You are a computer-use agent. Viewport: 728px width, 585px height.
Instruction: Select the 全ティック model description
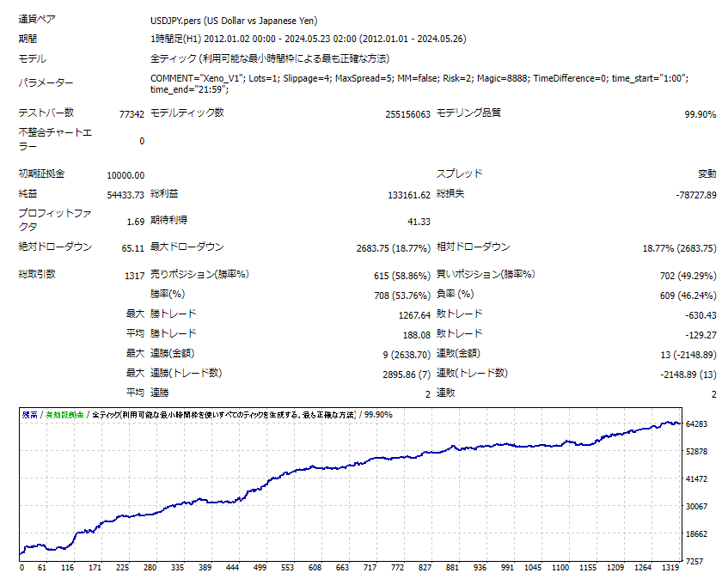pyautogui.click(x=270, y=59)
